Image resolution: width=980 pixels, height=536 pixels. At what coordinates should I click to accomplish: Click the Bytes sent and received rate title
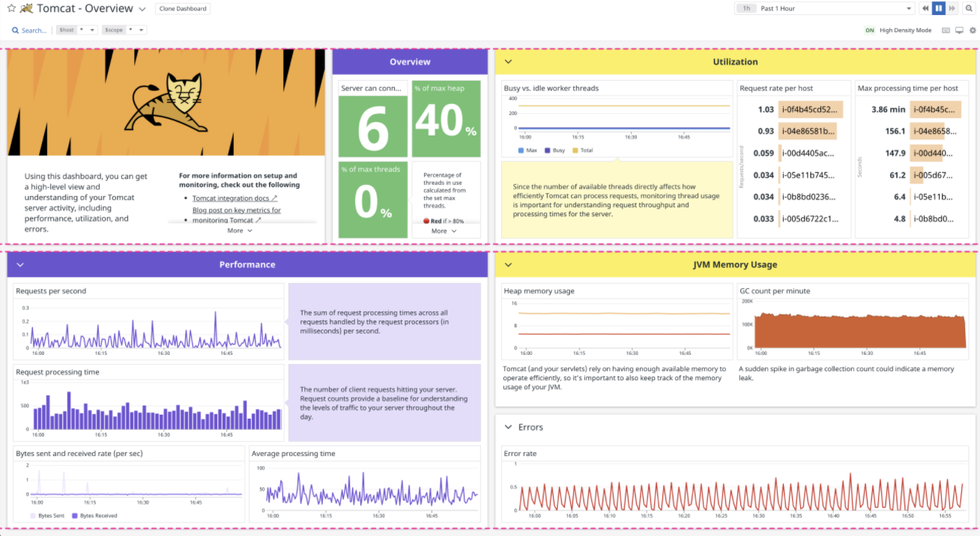pyautogui.click(x=79, y=454)
